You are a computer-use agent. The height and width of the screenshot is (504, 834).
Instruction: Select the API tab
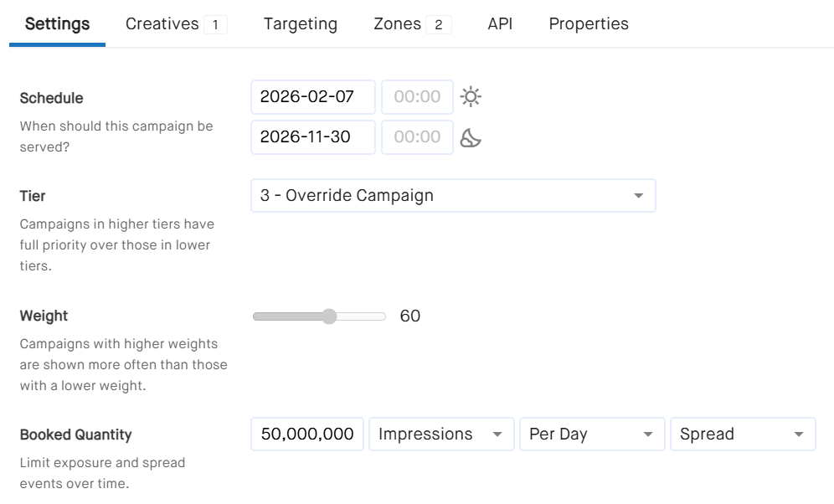500,24
